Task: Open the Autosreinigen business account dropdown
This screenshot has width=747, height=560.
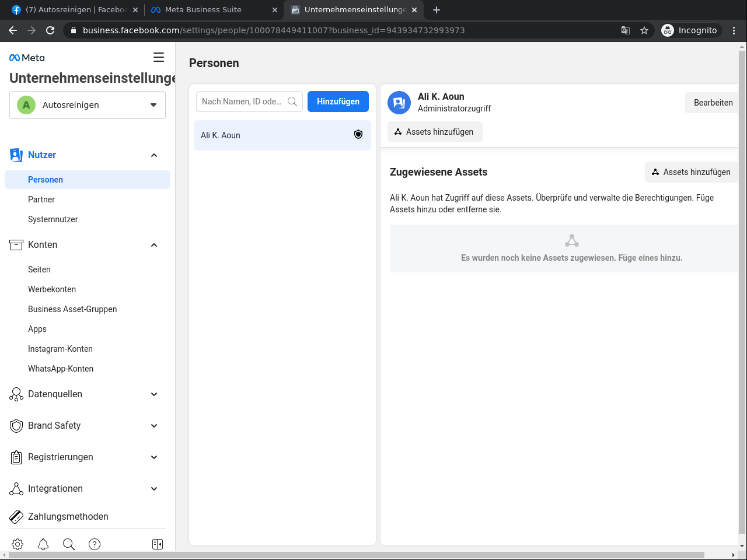Action: point(88,105)
